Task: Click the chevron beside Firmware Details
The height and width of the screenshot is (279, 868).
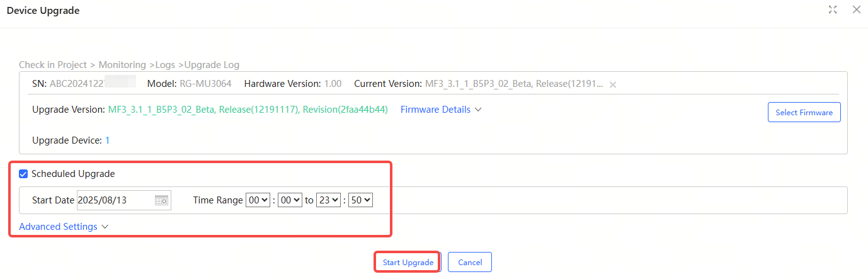Action: [x=478, y=110]
